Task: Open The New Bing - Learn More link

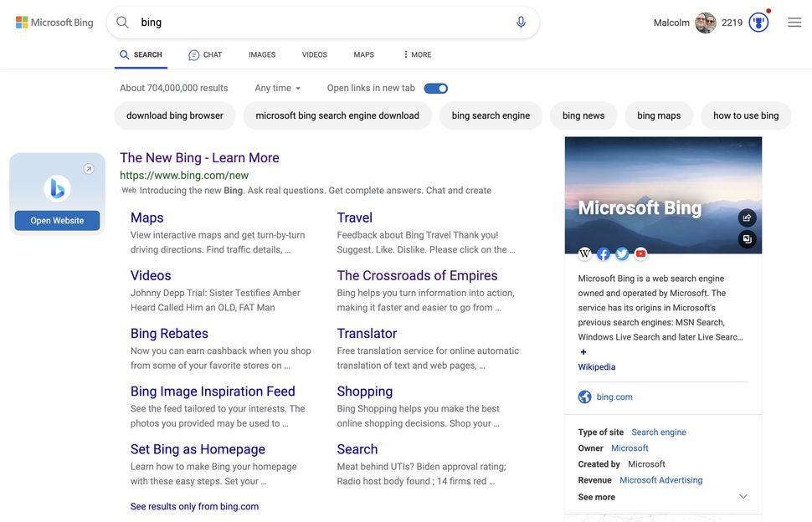Action: coord(199,158)
